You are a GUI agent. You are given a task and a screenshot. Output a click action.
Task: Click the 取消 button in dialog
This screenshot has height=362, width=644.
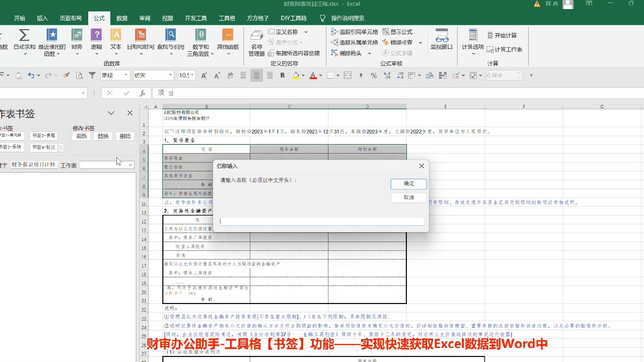409,198
